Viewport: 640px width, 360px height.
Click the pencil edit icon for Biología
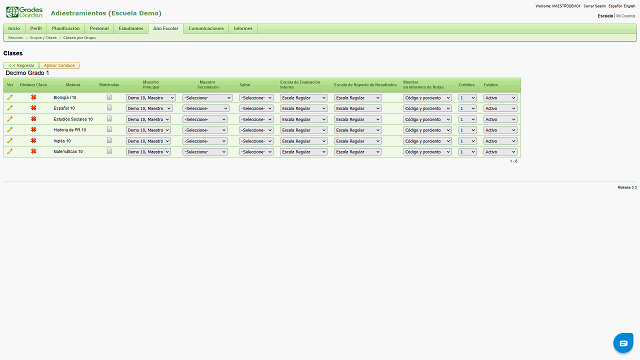(10, 98)
